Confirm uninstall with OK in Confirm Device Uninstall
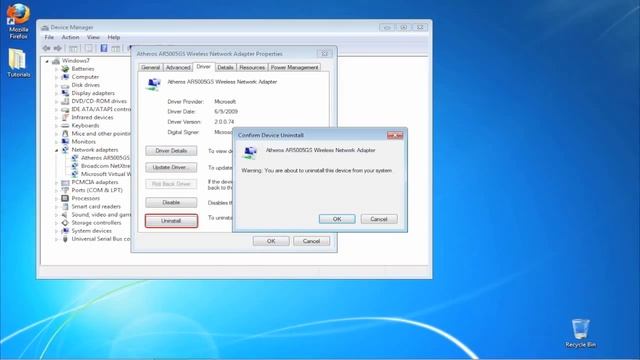The width and height of the screenshot is (640, 360). point(337,219)
